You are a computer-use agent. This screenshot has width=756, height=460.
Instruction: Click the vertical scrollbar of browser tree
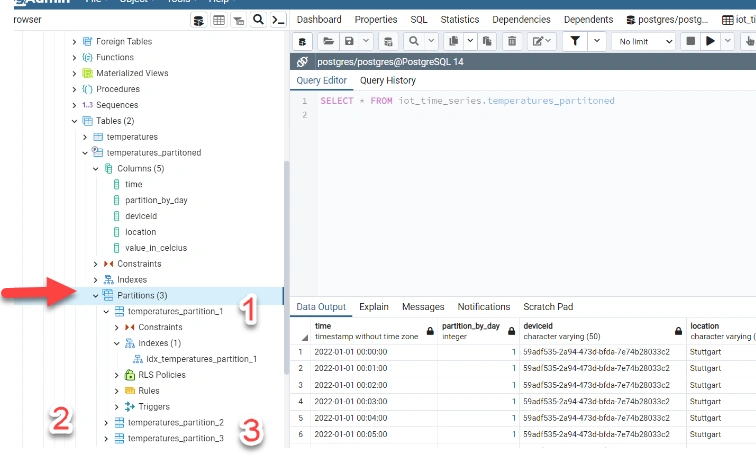click(x=286, y=268)
